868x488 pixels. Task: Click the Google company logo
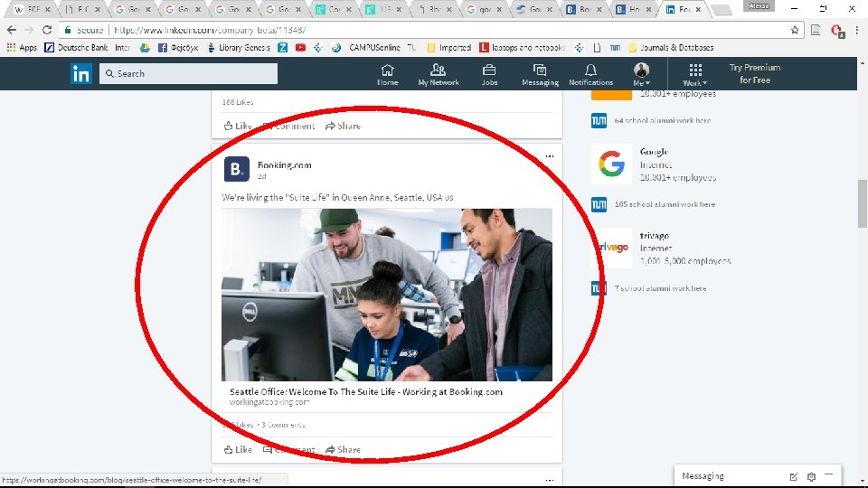[x=611, y=164]
